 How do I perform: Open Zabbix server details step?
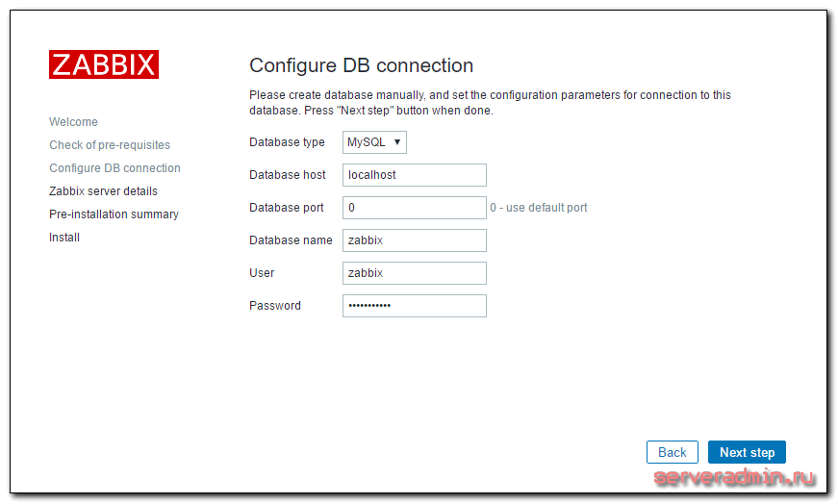tap(103, 191)
